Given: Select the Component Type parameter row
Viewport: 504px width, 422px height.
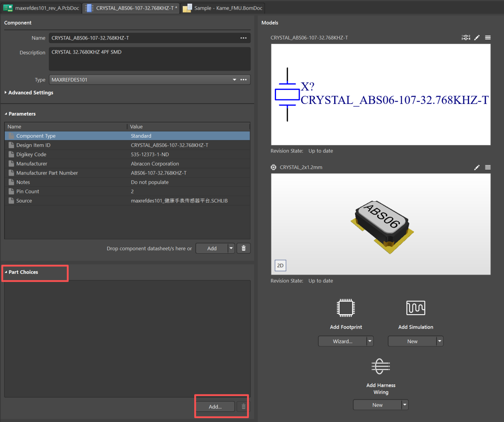Looking at the screenshot, I should [x=127, y=136].
